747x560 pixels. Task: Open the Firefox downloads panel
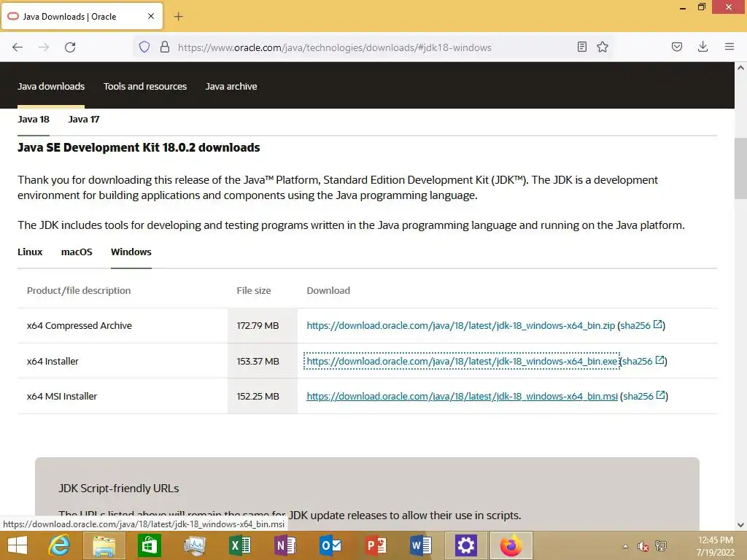point(703,47)
